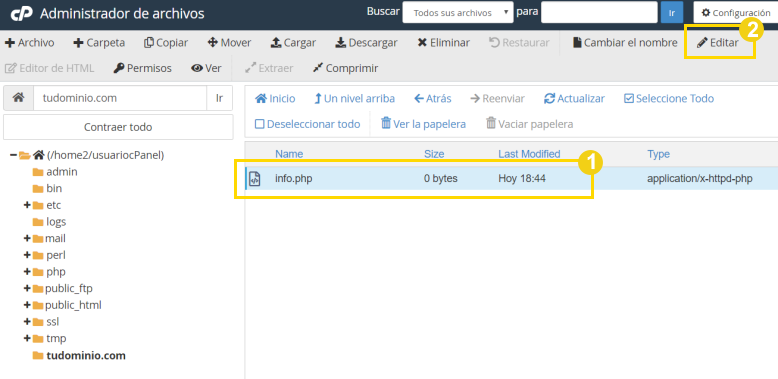Image resolution: width=778 pixels, height=379 pixels.
Task: Click the ssl folder label
Action: point(53,321)
